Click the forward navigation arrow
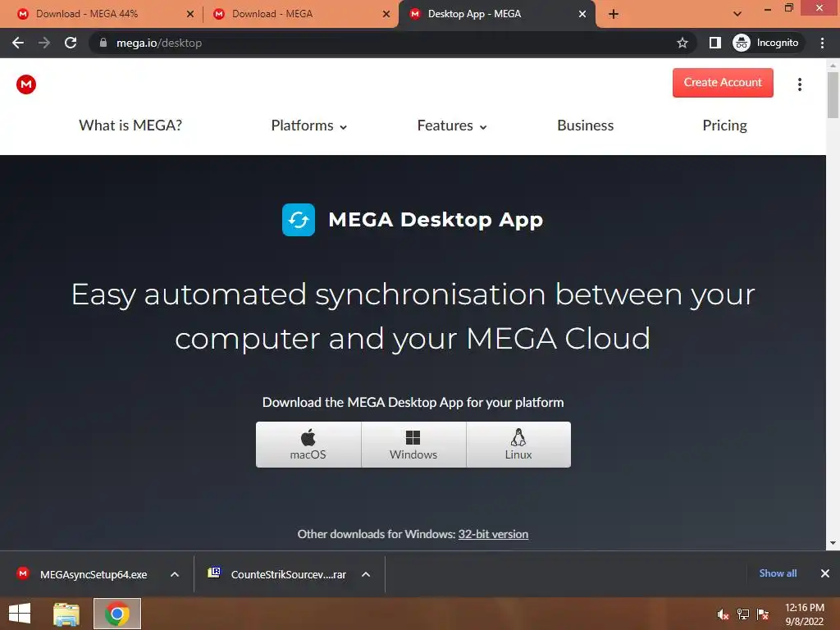 tap(44, 43)
